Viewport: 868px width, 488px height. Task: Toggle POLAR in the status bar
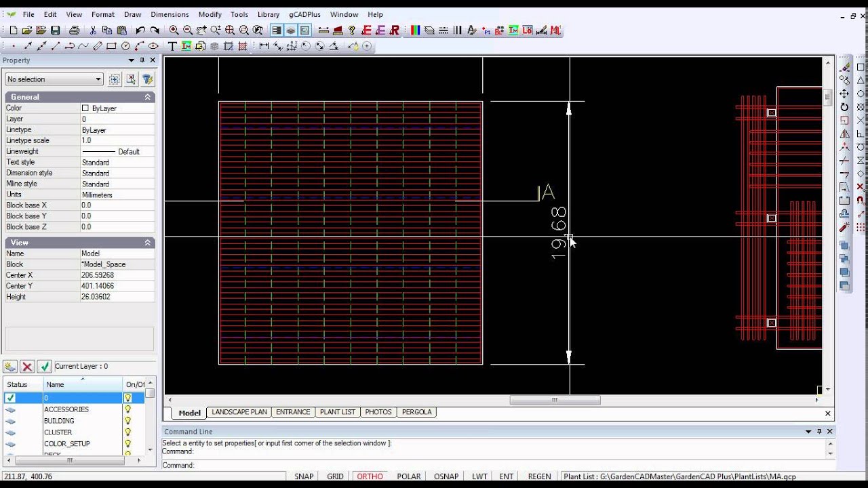408,476
